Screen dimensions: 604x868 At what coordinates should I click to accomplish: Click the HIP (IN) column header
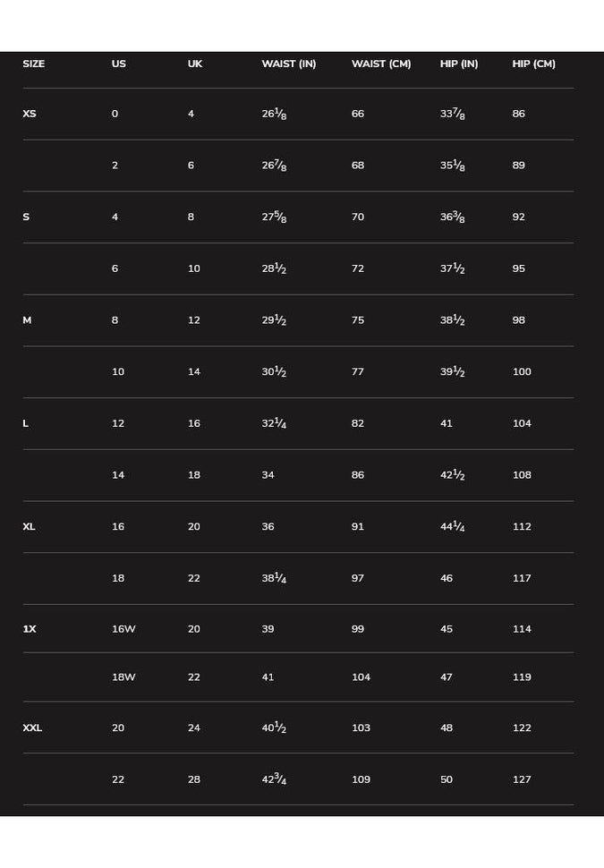point(458,64)
